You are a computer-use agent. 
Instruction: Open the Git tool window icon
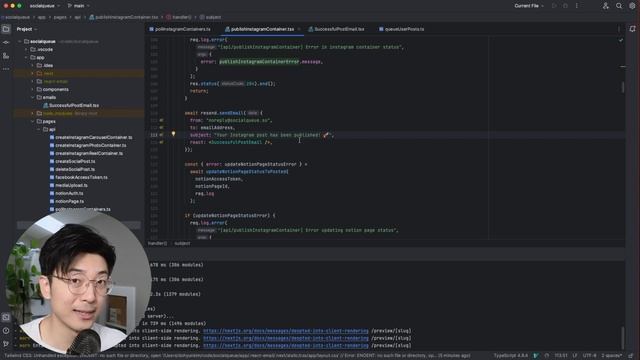click(6, 344)
